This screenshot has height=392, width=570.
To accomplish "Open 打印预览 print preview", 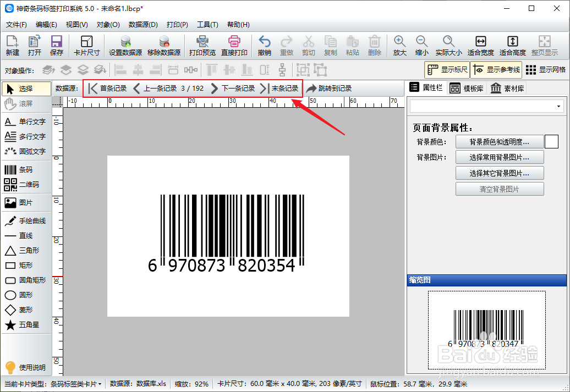I will (x=202, y=46).
